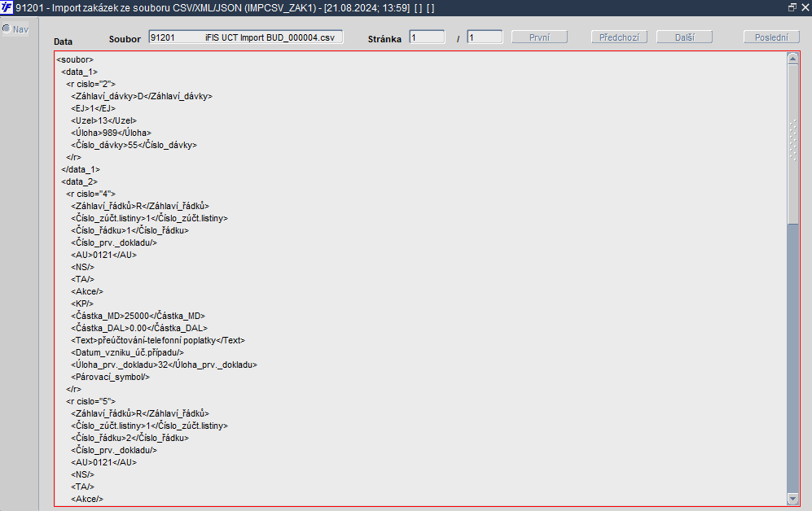Click the Datum_vzniku_úč.případu line
812x511 pixels.
[127, 352]
